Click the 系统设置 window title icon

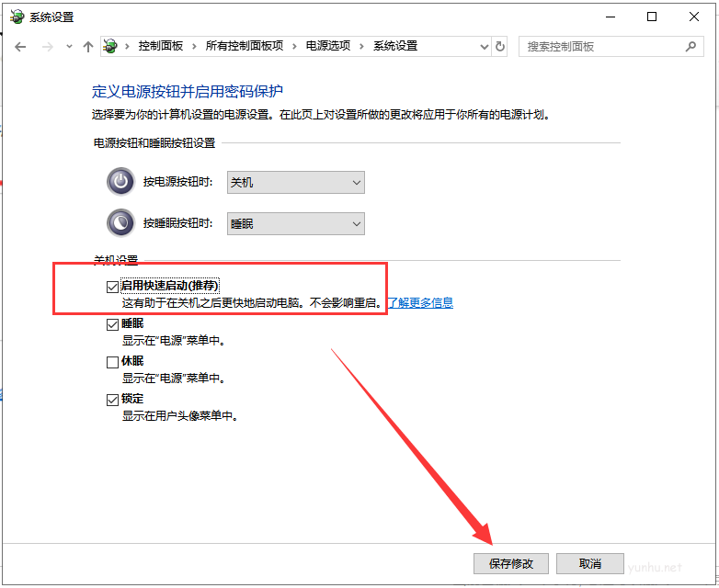(17, 17)
